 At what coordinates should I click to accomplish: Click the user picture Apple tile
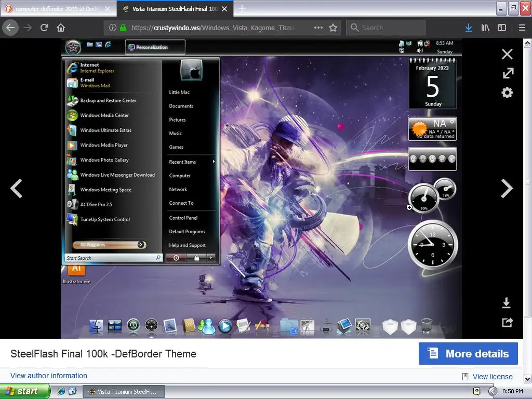(192, 70)
